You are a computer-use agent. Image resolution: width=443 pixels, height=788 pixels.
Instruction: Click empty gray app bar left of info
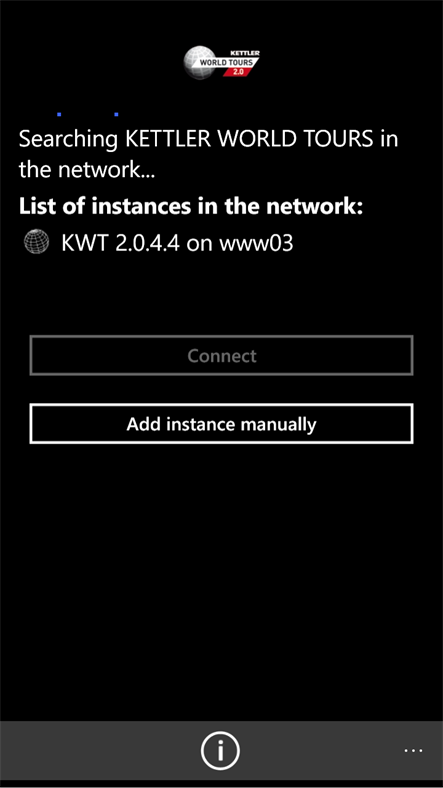pyautogui.click(x=100, y=751)
